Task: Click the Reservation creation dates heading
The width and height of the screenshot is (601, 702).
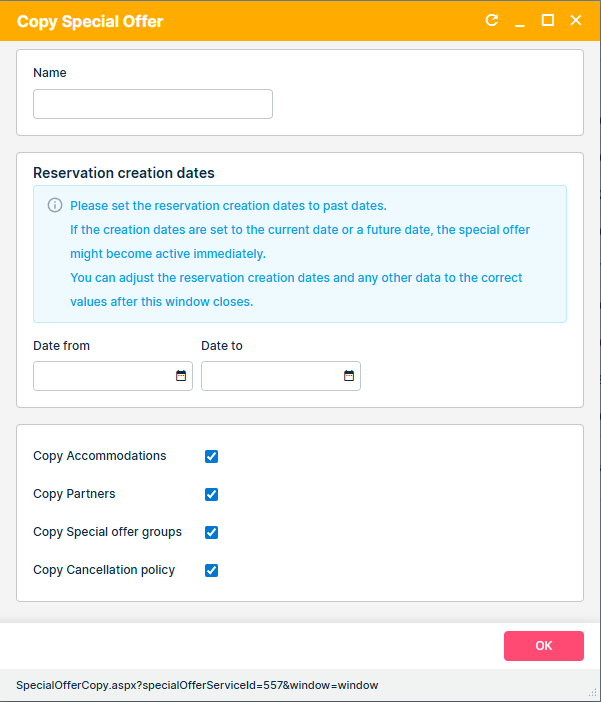Action: (x=124, y=173)
